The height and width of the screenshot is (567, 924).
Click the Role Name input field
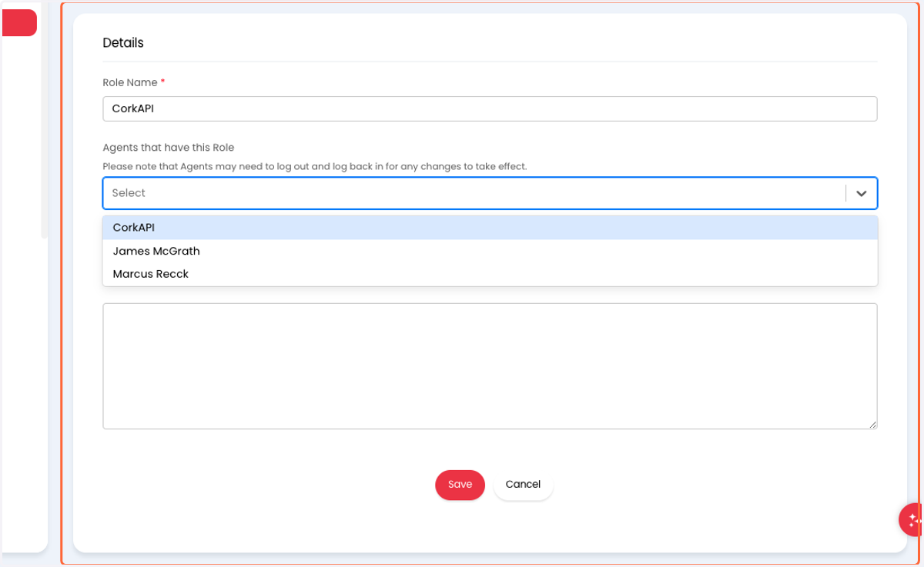click(x=490, y=108)
